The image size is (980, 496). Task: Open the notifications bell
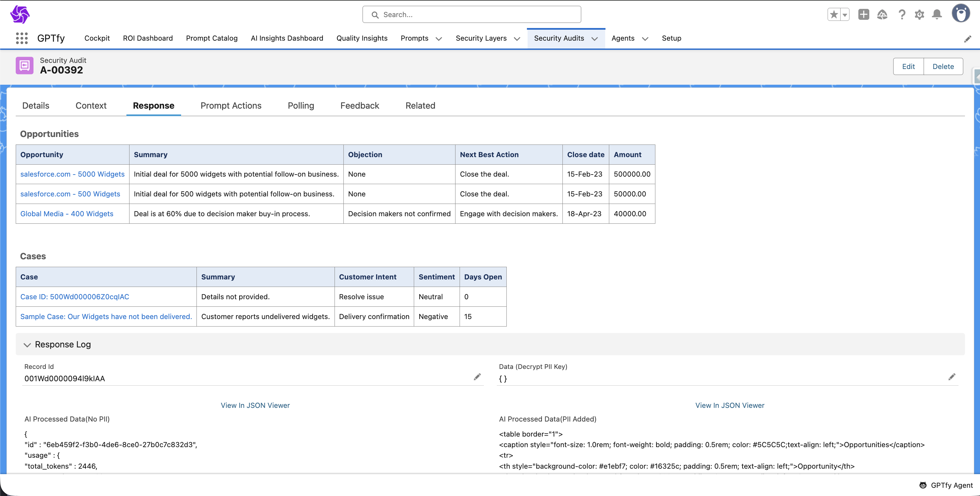pyautogui.click(x=937, y=14)
